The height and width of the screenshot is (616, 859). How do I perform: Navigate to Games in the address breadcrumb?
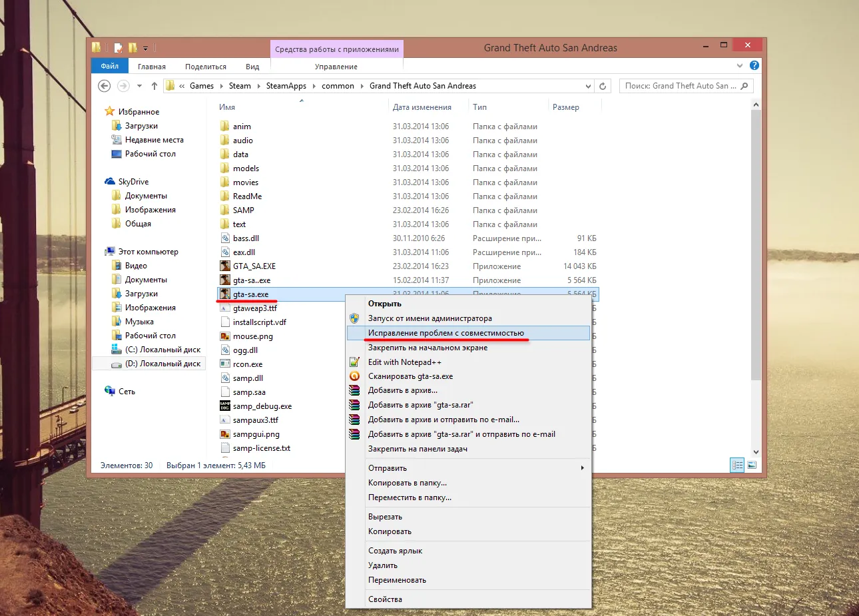202,86
